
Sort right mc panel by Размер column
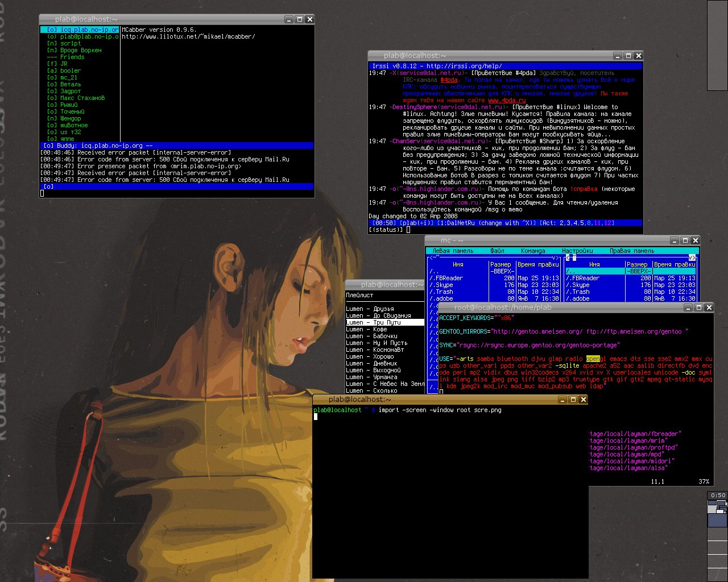pyautogui.click(x=637, y=264)
